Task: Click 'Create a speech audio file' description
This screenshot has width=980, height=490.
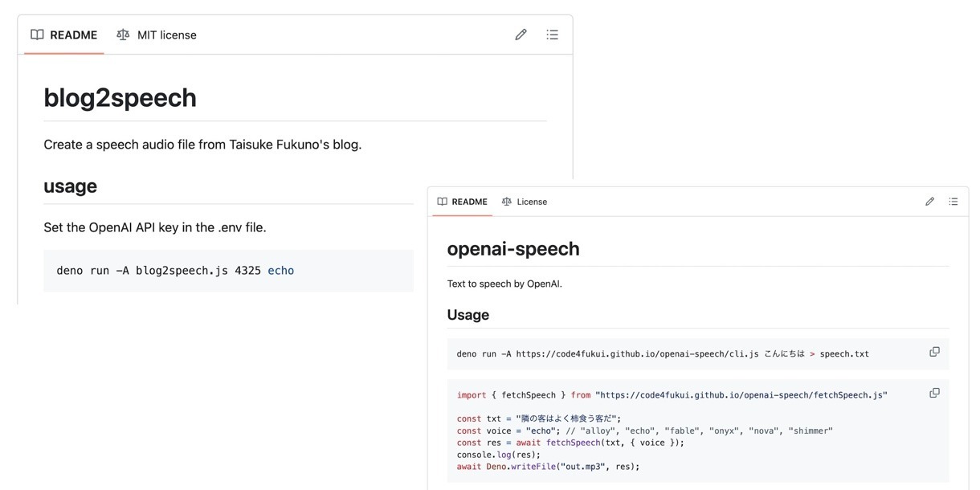Action: [x=202, y=145]
